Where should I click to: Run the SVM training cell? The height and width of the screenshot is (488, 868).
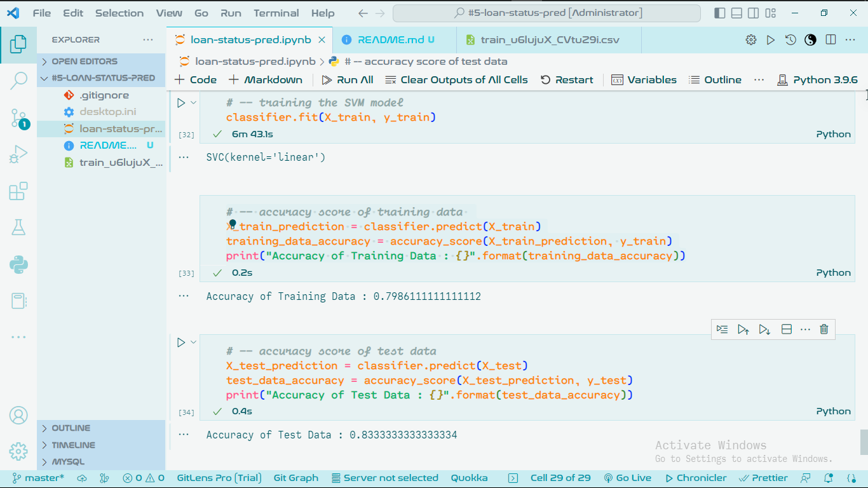pos(181,102)
